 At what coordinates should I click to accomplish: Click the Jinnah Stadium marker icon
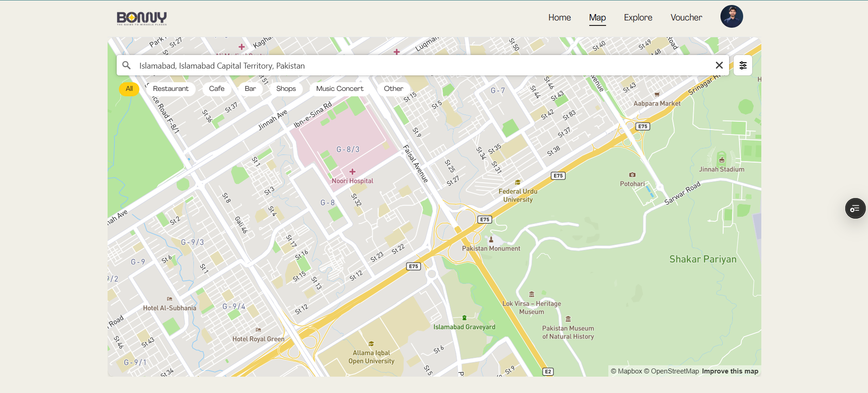coord(722,160)
